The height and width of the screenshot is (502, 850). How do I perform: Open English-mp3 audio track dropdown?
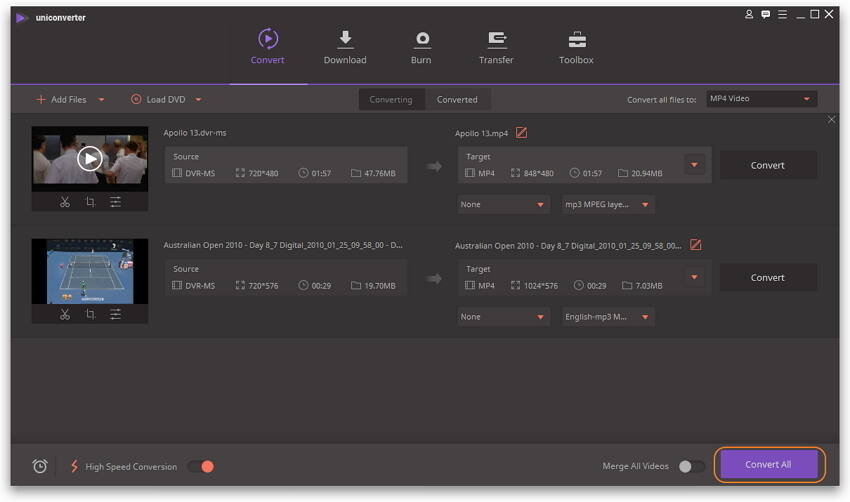608,317
